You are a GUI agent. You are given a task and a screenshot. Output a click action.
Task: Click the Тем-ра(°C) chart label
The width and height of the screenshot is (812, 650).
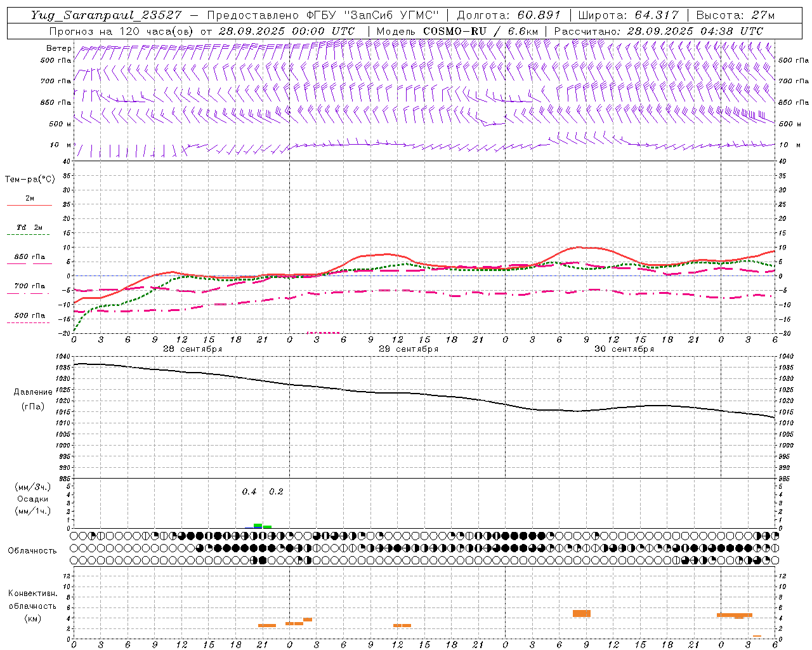[x=30, y=180]
